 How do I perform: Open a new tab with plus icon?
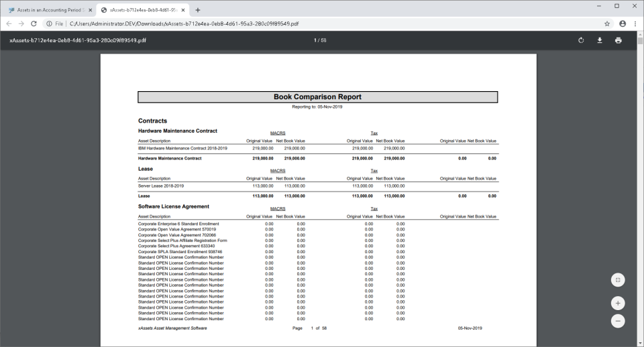tap(197, 10)
